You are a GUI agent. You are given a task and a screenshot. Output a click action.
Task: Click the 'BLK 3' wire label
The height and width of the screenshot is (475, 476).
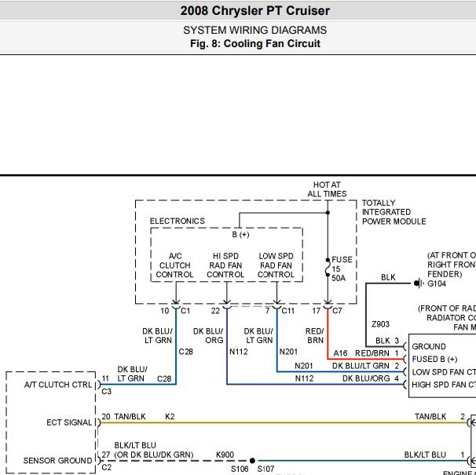[387, 341]
